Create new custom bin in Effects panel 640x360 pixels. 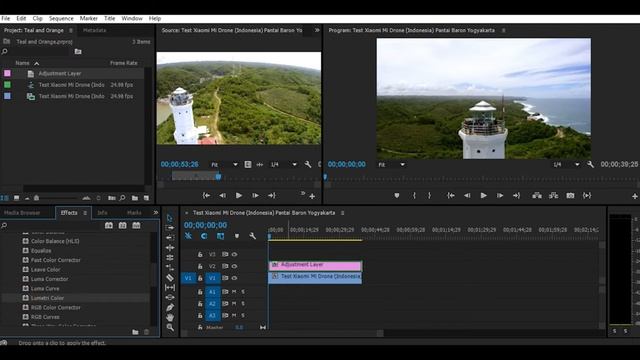135,332
